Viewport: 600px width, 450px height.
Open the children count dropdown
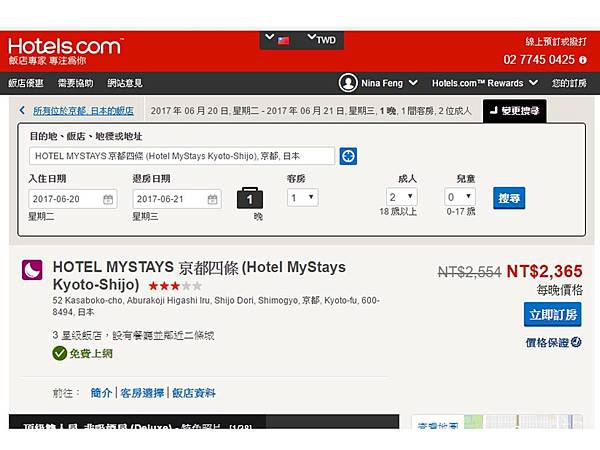point(460,197)
